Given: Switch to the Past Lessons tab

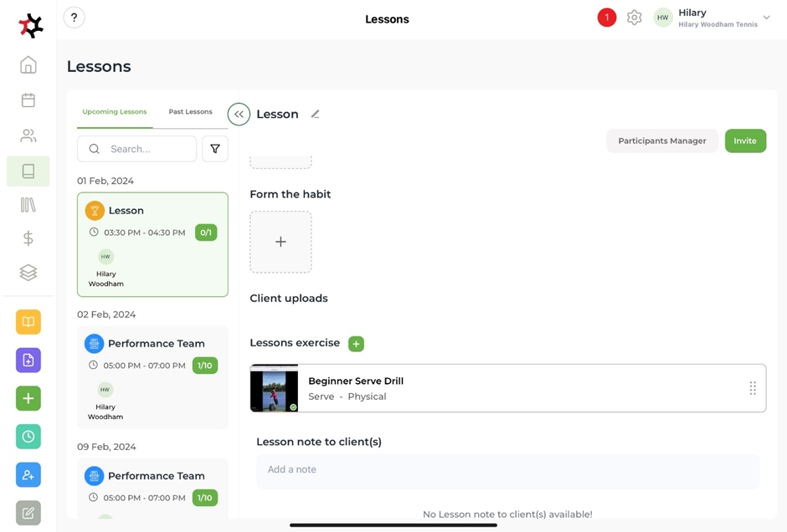Looking at the screenshot, I should tap(190, 112).
